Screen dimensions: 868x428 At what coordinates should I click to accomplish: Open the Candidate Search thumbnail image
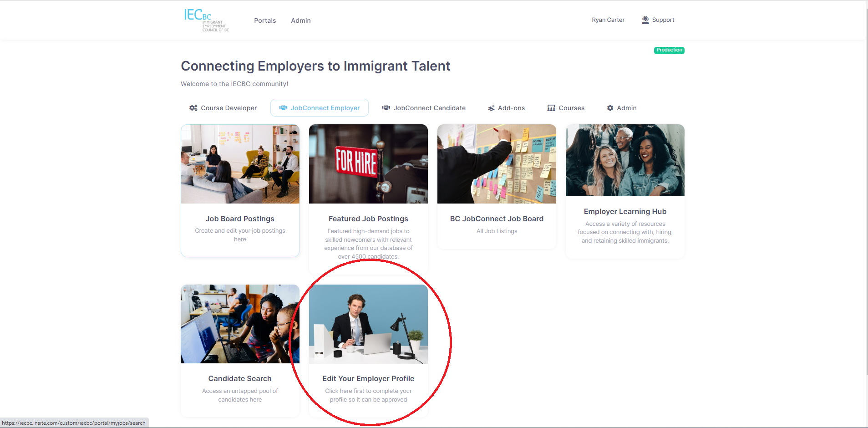coord(239,324)
